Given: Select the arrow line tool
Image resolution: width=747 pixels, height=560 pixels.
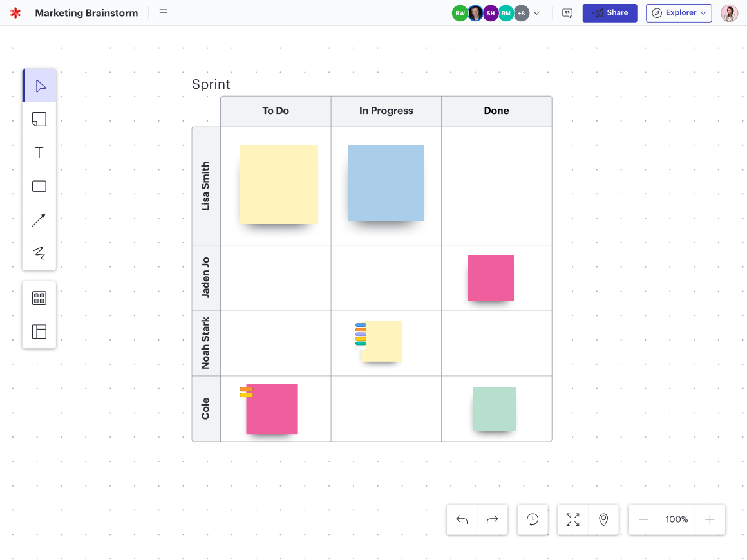Looking at the screenshot, I should 39,220.
